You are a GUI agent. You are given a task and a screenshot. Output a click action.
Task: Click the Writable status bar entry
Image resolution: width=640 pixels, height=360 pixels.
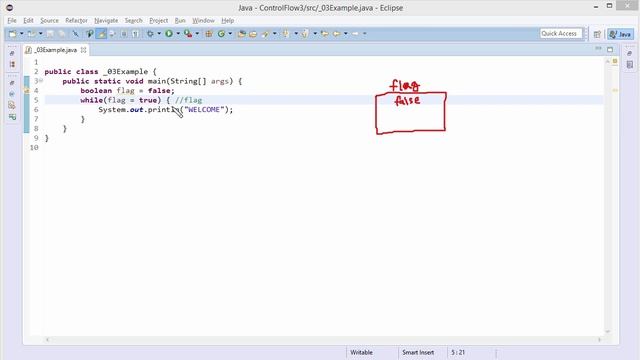(361, 352)
